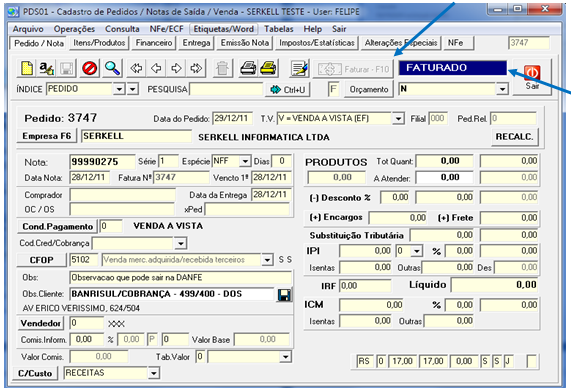Click the red Sair power button

pyautogui.click(x=532, y=77)
